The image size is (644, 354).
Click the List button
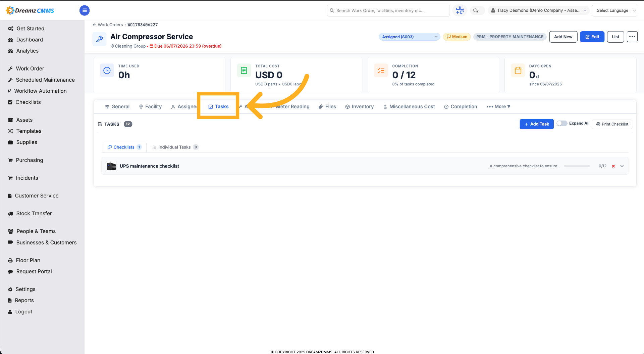point(615,37)
